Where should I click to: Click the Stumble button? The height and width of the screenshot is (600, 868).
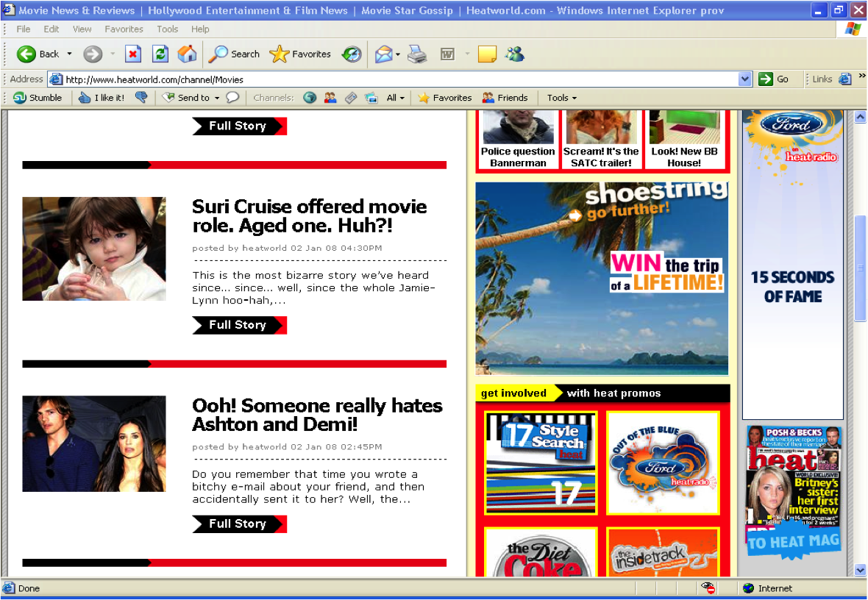pyautogui.click(x=38, y=97)
